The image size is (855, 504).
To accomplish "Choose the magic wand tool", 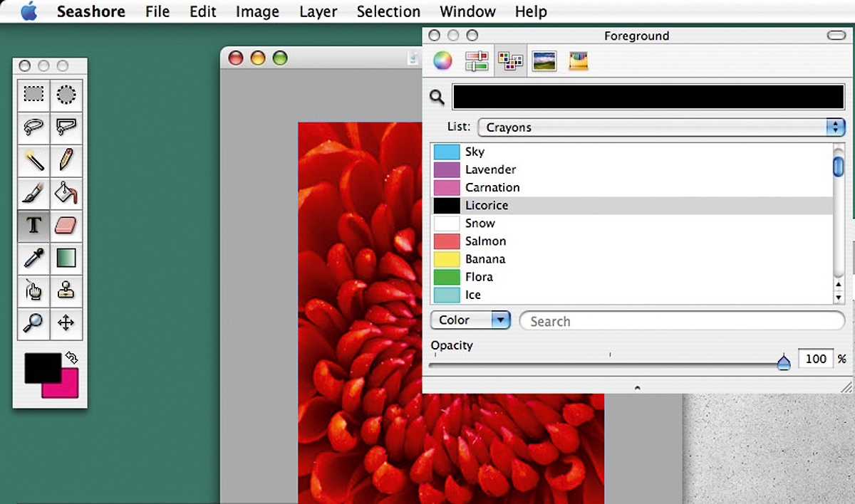I will [x=33, y=160].
